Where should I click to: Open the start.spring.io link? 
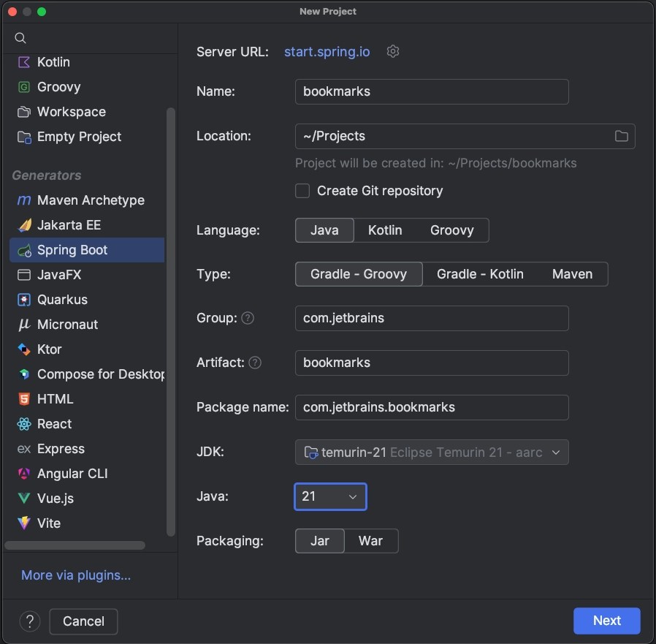pyautogui.click(x=327, y=51)
